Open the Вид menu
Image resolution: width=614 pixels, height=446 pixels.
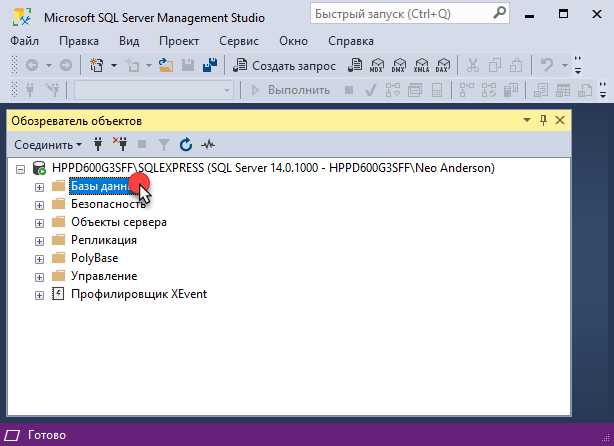point(129,41)
